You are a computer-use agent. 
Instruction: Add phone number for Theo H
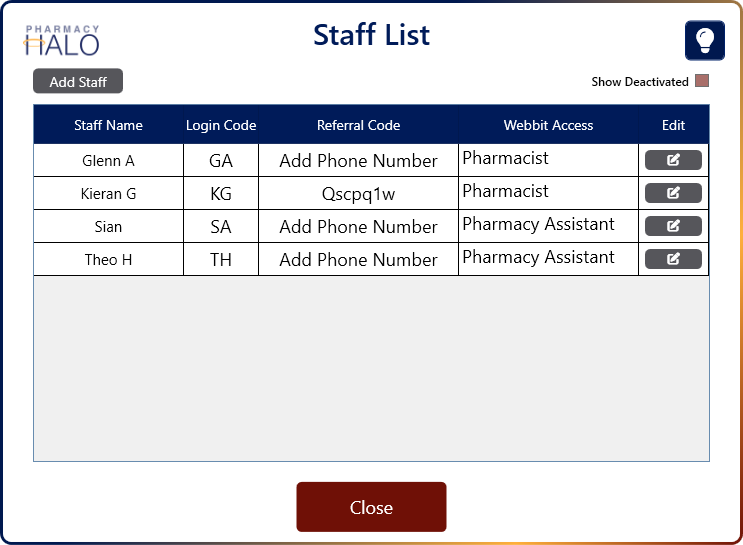click(358, 260)
